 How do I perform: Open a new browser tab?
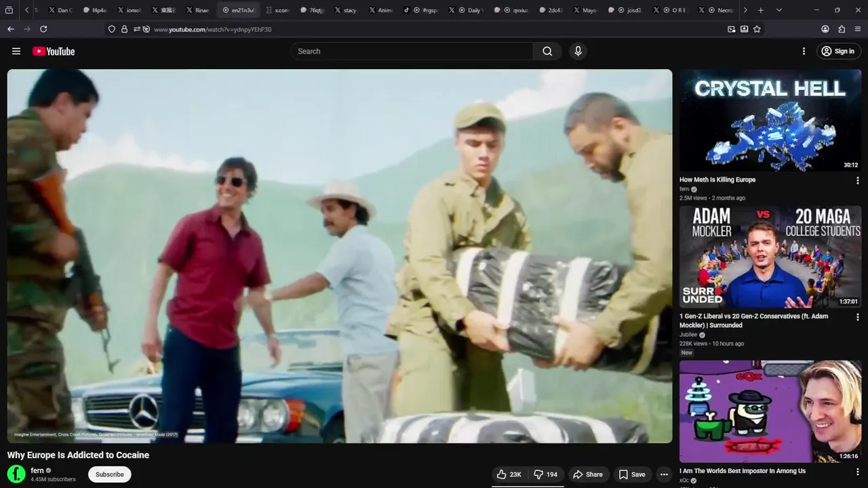tap(761, 10)
